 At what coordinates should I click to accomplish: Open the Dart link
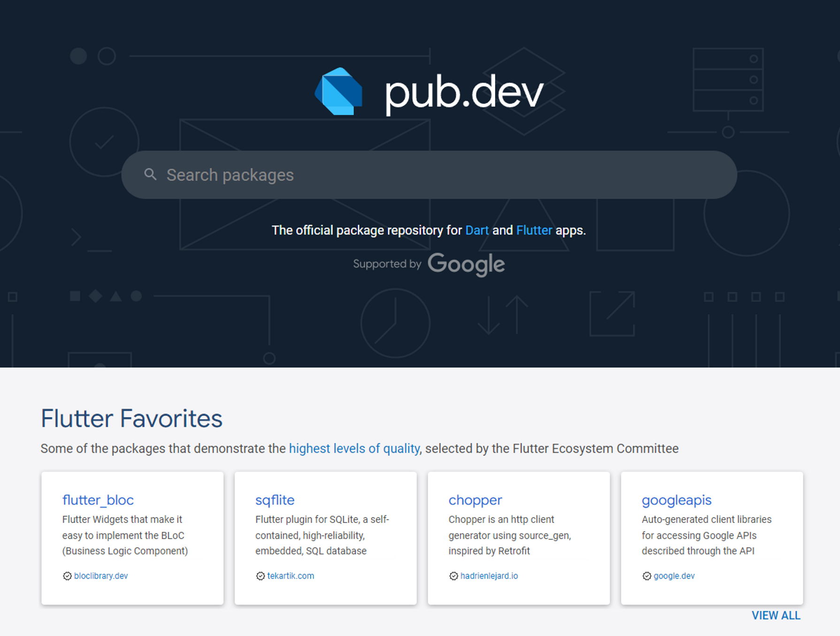(x=477, y=230)
